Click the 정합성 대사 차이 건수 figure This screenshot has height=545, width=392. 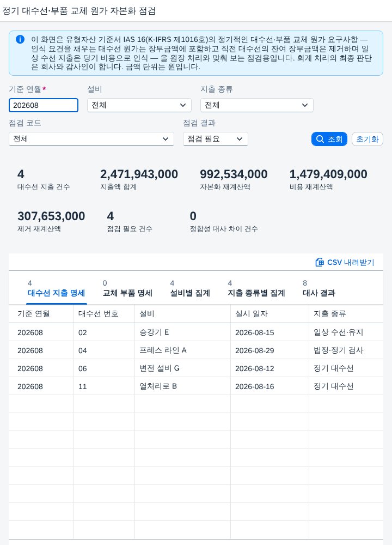tap(193, 216)
